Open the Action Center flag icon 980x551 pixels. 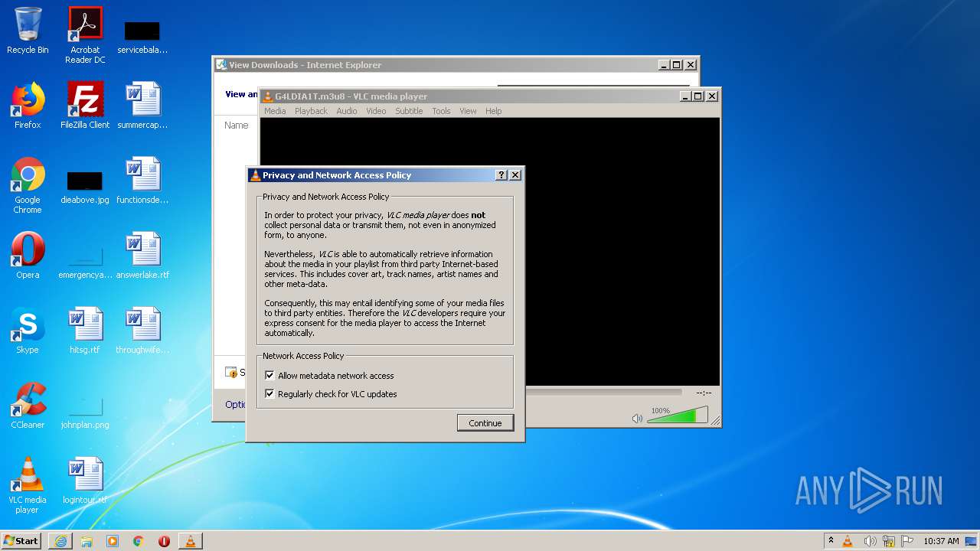[x=906, y=541]
